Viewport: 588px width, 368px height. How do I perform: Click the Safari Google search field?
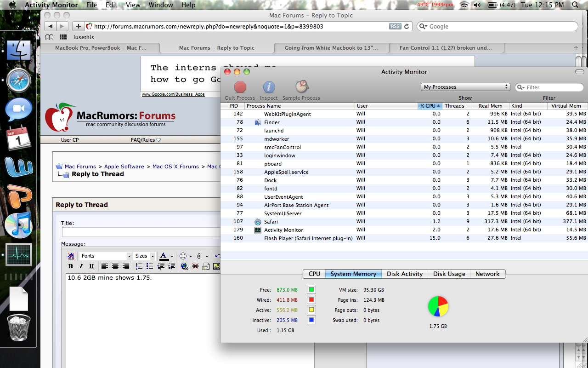click(497, 26)
